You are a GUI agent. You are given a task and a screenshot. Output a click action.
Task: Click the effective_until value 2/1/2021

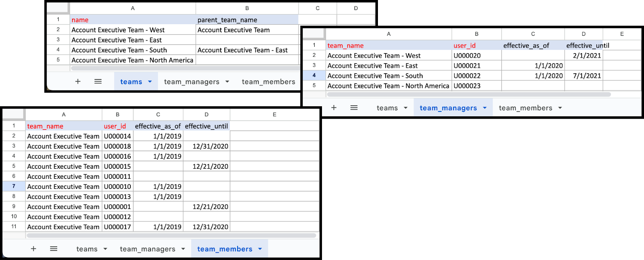(584, 56)
